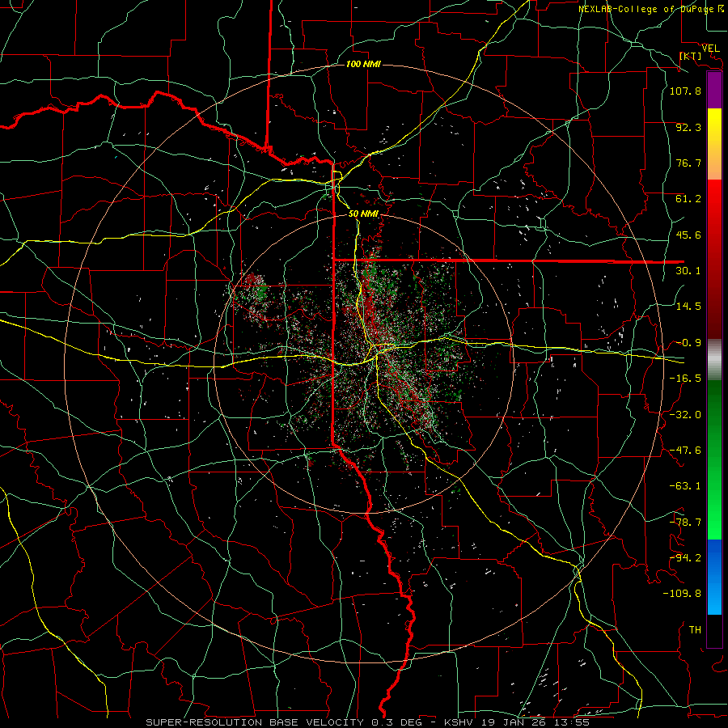Click the KSHV radar site identifier
Image resolution: width=728 pixels, height=728 pixels.
pyautogui.click(x=457, y=722)
